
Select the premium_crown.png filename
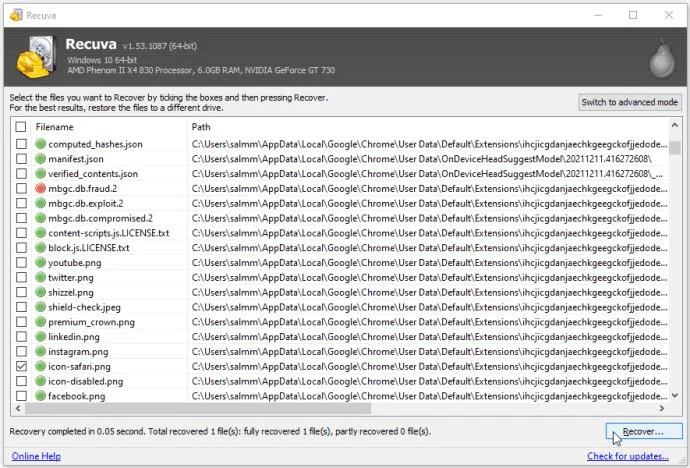(x=92, y=322)
